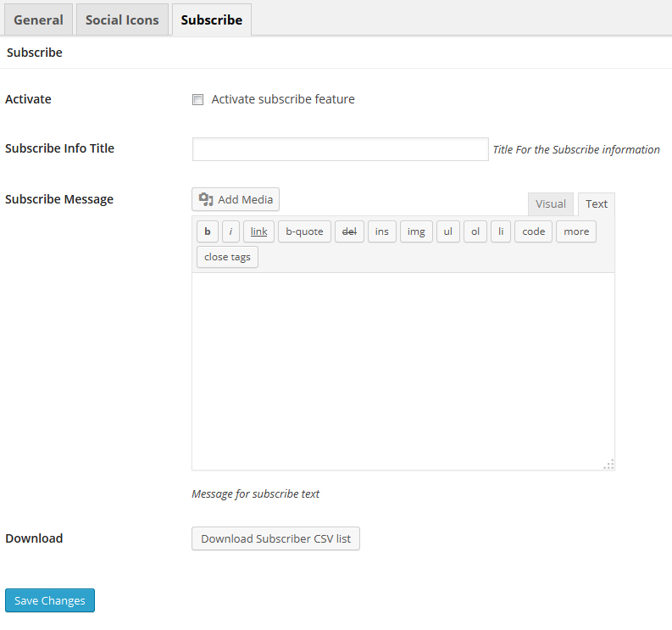
Task: Open the Social Icons tab
Action: [x=122, y=20]
